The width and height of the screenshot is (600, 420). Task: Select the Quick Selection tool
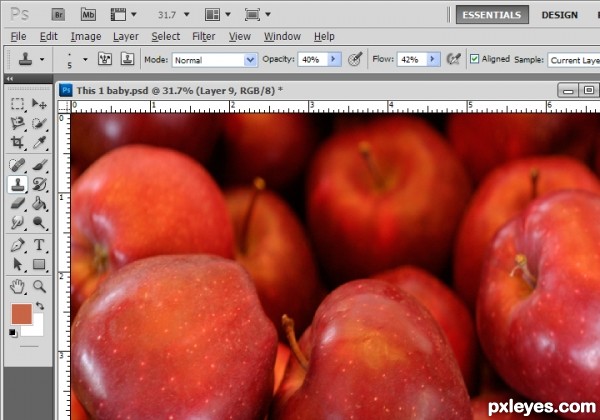(x=39, y=123)
